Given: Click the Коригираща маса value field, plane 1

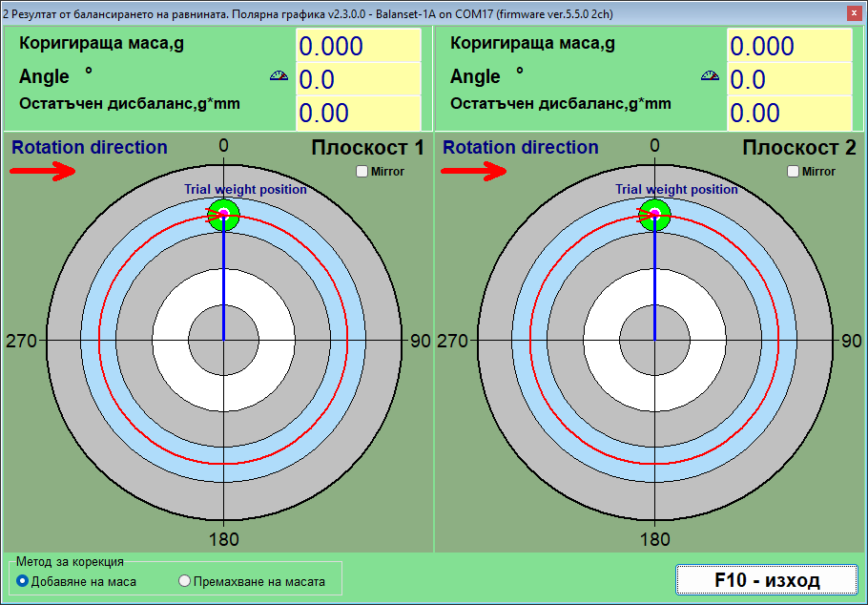Looking at the screenshot, I should coord(358,46).
